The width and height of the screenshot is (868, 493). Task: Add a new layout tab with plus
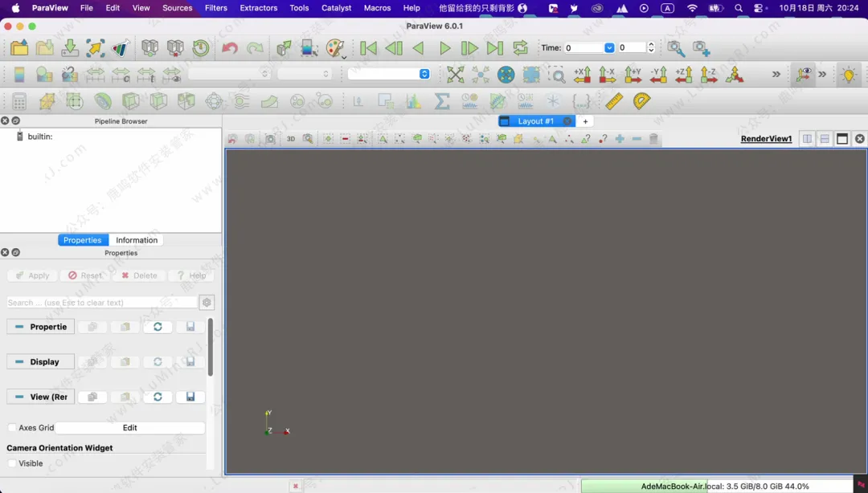(x=586, y=121)
